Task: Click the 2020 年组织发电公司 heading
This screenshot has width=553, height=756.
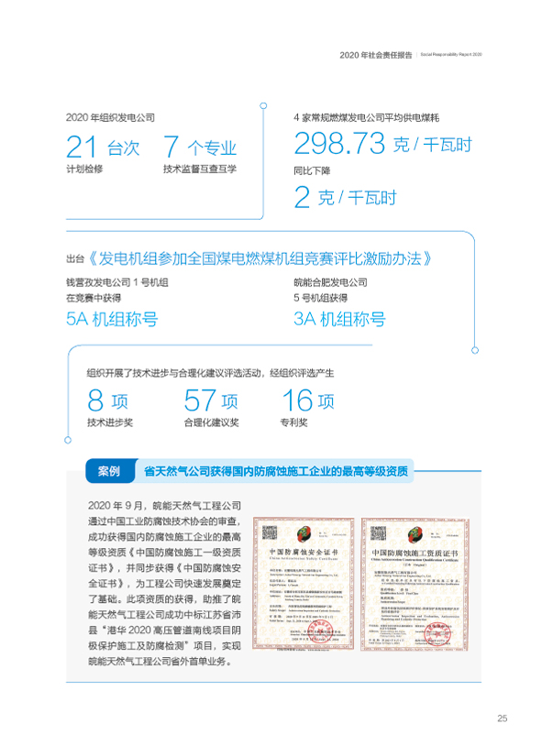Action: [111, 118]
